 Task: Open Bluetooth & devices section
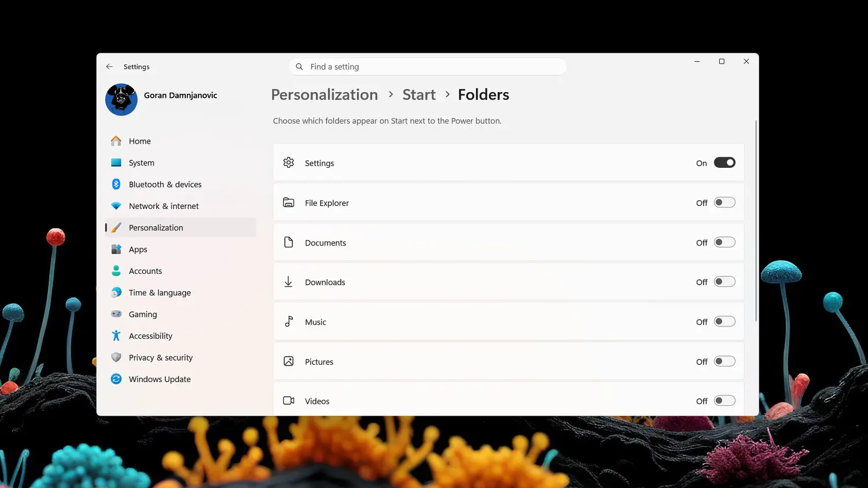pos(181,184)
